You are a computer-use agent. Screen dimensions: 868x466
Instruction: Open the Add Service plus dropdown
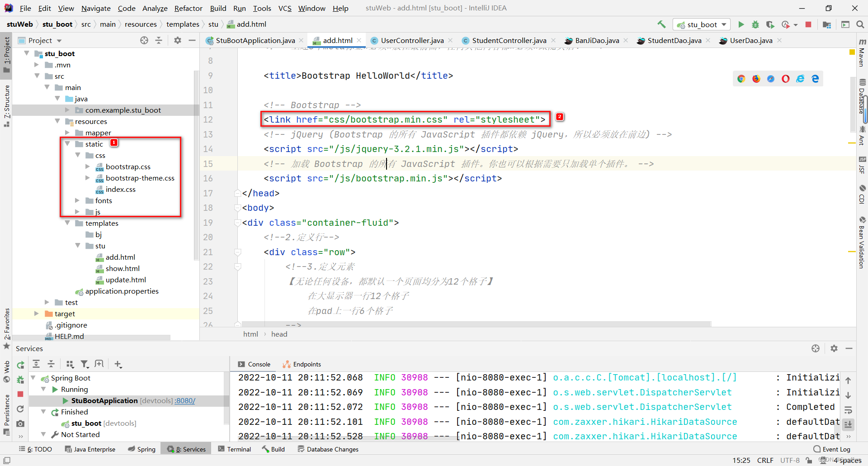tap(118, 364)
